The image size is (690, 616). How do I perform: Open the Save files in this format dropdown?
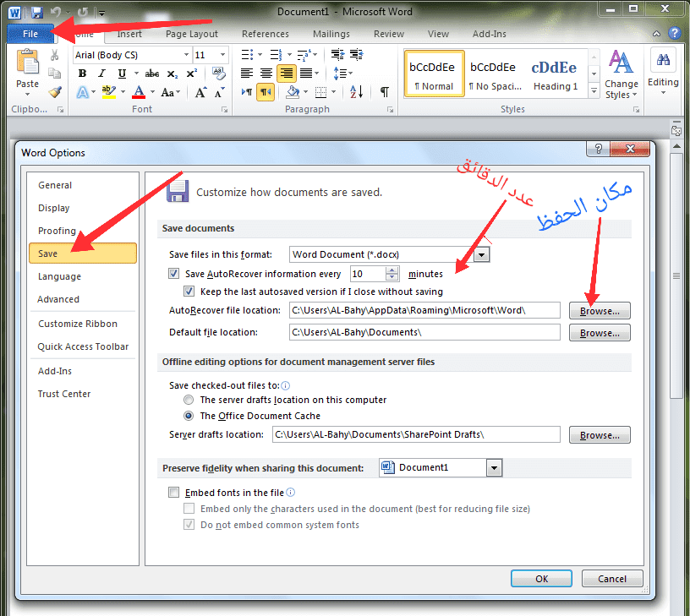482,254
